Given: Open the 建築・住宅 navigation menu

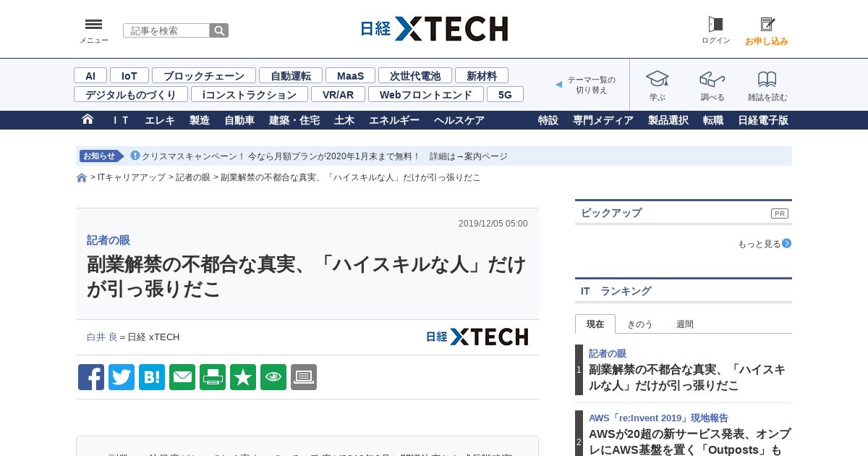Looking at the screenshot, I should 294,120.
